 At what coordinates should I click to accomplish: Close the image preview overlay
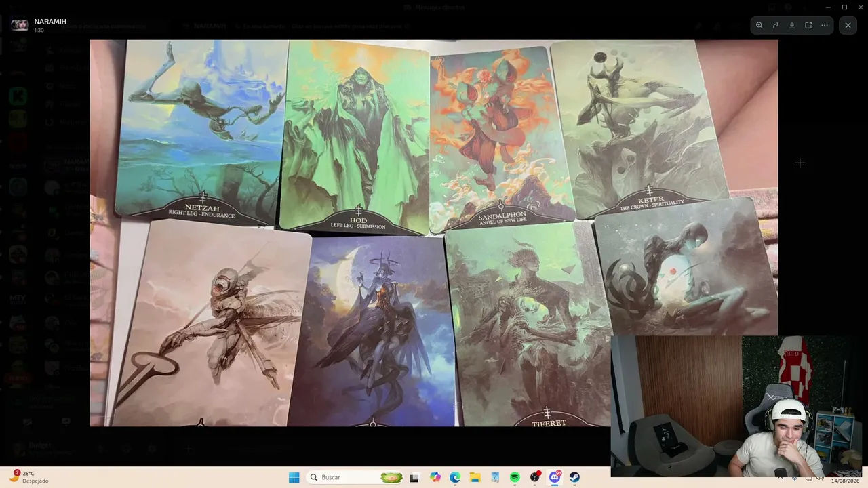pos(848,25)
